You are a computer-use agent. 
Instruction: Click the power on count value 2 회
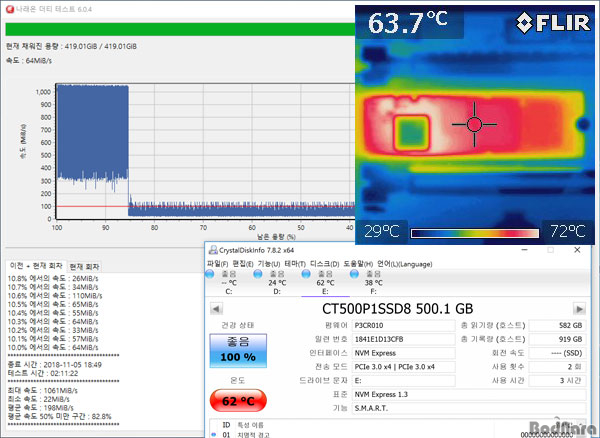click(x=557, y=367)
